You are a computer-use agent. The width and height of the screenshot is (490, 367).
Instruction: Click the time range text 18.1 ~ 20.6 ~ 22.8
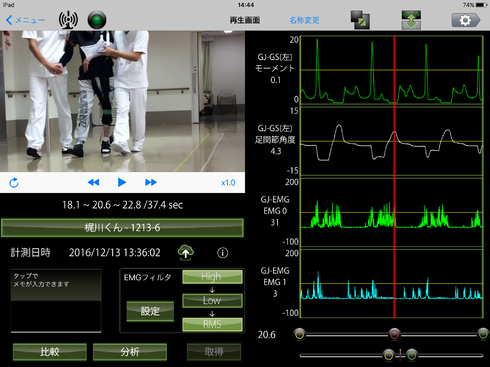[x=101, y=205]
